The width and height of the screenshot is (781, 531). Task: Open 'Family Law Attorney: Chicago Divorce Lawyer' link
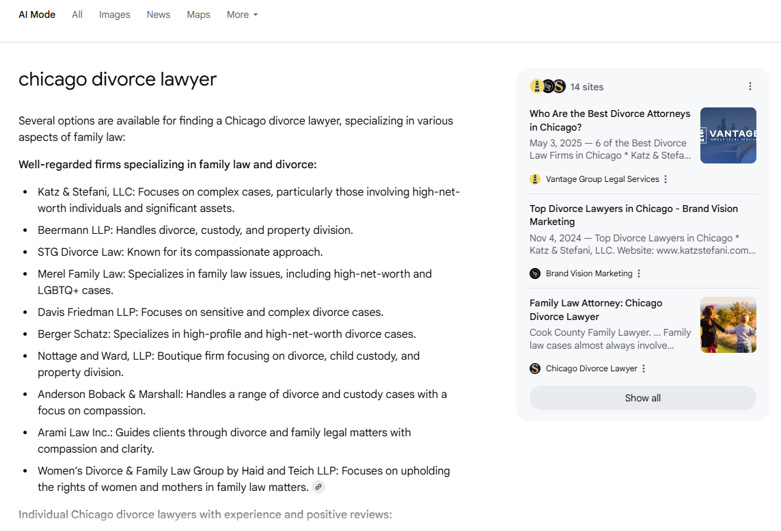(x=596, y=309)
